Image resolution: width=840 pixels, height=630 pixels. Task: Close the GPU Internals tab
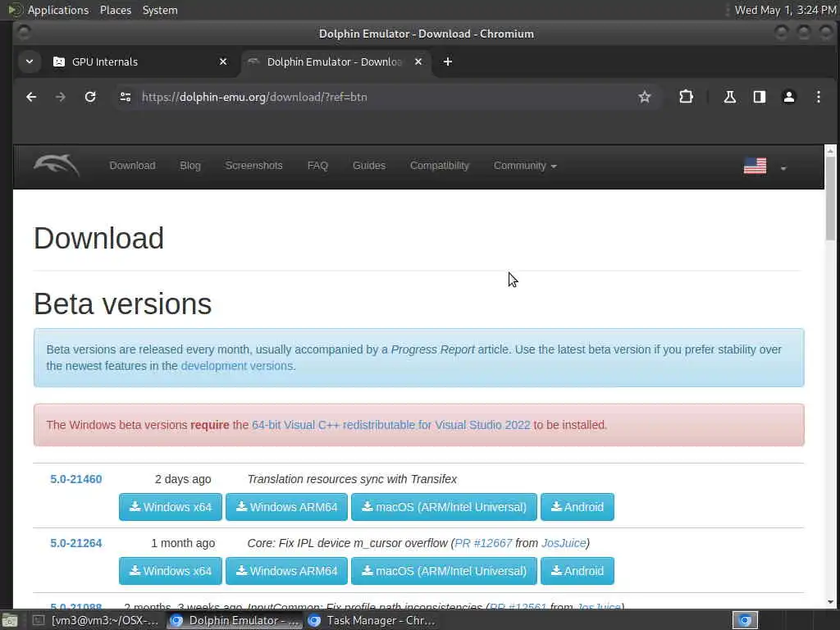(223, 62)
